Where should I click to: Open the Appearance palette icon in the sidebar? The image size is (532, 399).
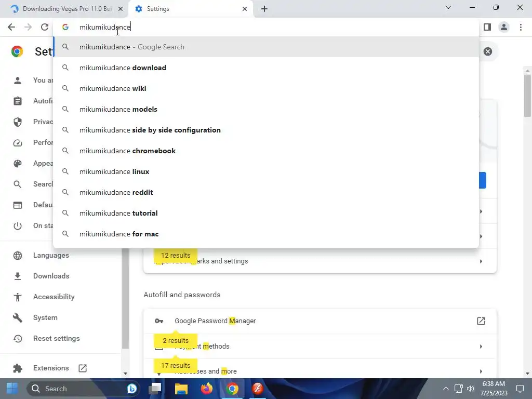18,164
